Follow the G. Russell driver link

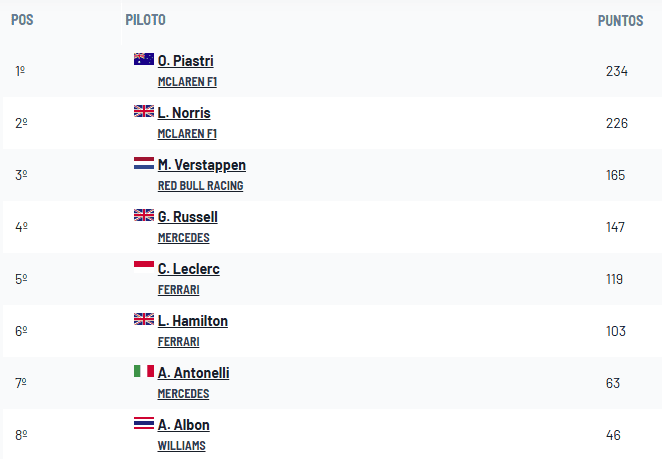point(187,217)
